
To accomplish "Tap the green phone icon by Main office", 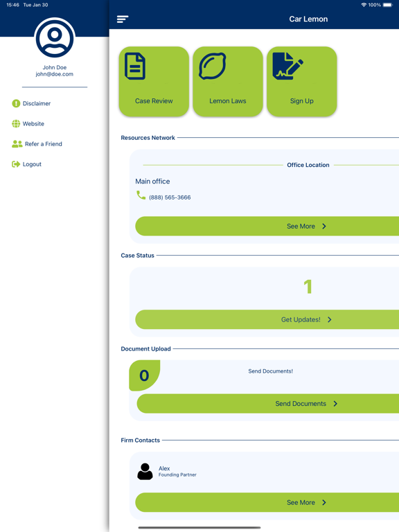I will pos(141,195).
